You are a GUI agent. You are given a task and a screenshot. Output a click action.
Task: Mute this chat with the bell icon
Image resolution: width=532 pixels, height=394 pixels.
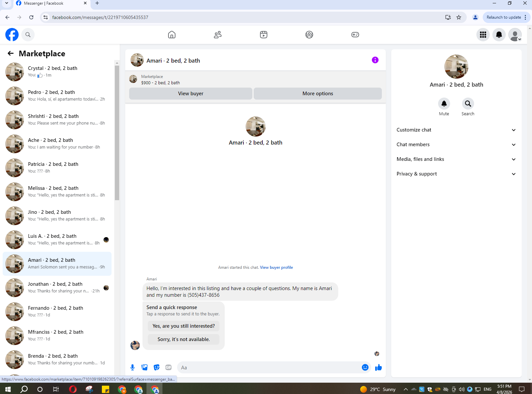[x=444, y=104]
